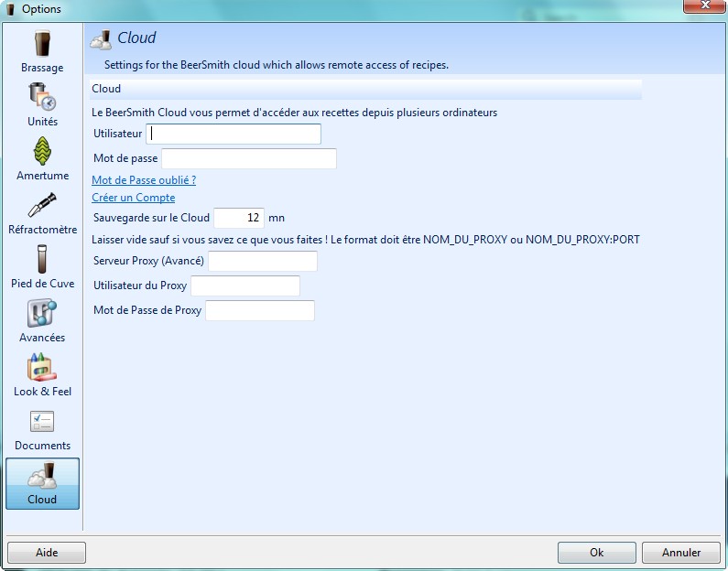
Task: Open the Amertume hop icon
Action: pyautogui.click(x=42, y=151)
